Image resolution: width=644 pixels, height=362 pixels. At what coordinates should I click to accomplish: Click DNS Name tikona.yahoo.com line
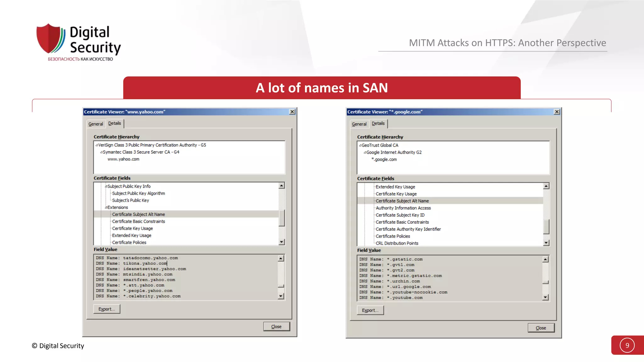(131, 263)
